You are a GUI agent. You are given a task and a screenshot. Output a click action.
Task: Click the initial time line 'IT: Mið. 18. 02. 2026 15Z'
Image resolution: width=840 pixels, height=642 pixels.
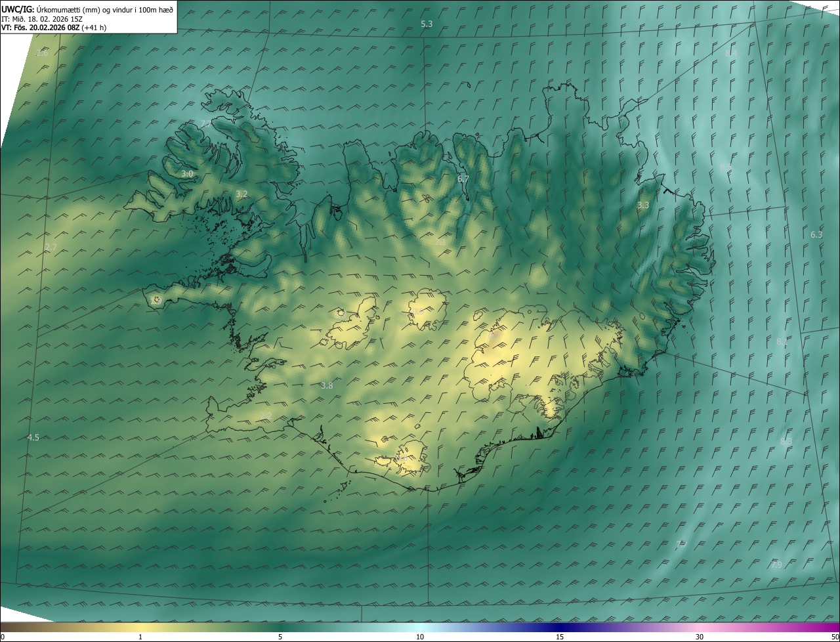[43, 19]
